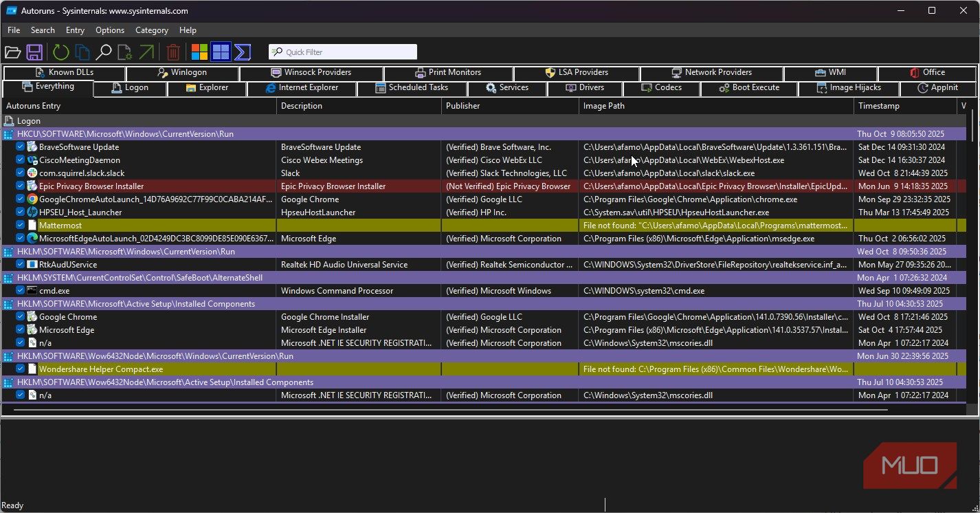This screenshot has height=513, width=980.
Task: Open Find with the magnifier toolbar icon
Action: pos(104,52)
